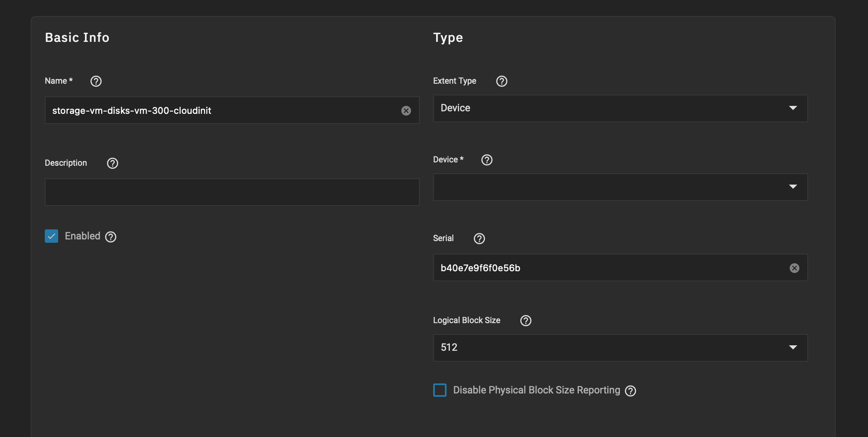868x437 pixels.
Task: Uncheck the Enabled checkbox
Action: tap(51, 236)
